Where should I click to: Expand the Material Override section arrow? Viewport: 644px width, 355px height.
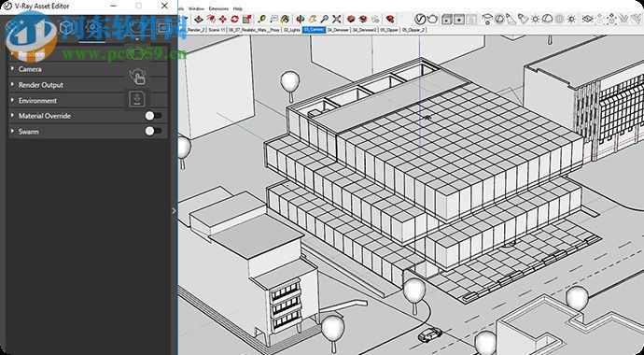[x=13, y=116]
